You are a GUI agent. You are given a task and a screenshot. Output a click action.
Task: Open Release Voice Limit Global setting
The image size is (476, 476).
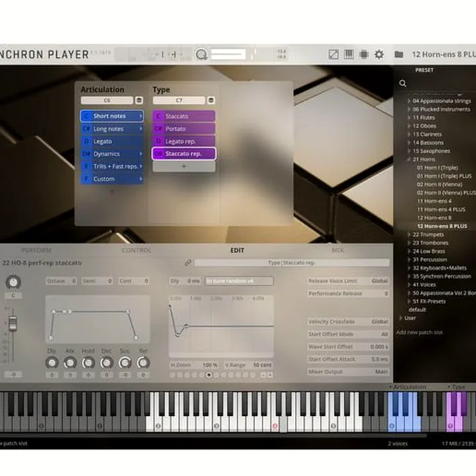click(x=348, y=281)
